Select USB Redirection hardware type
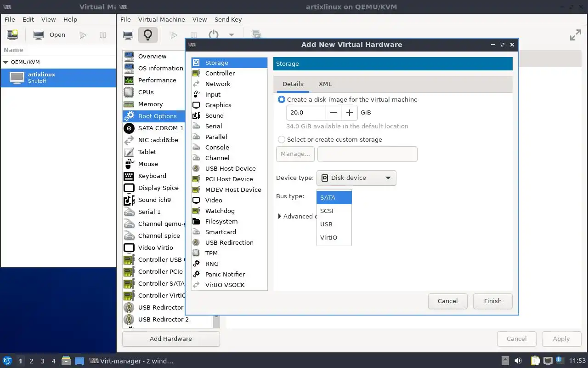 coord(229,242)
